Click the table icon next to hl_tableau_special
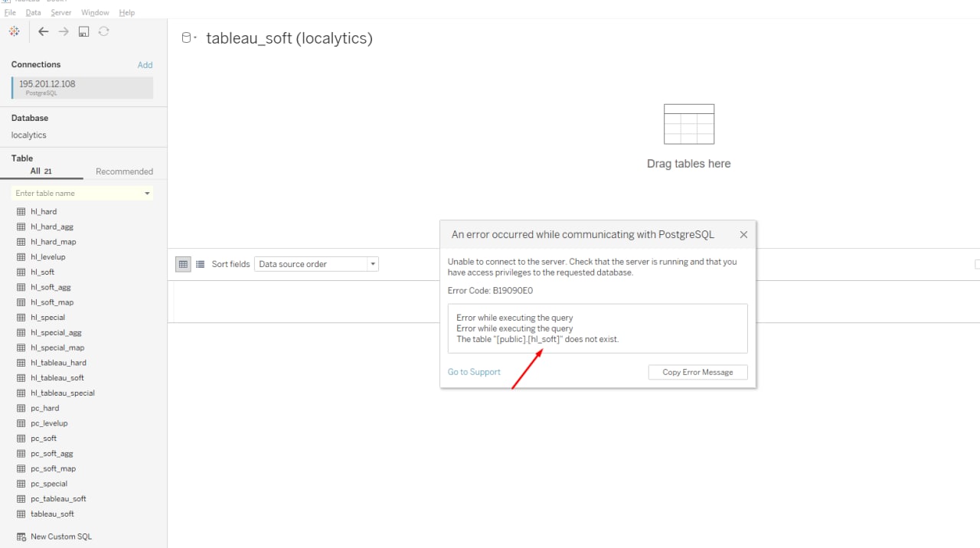The image size is (980, 548). (21, 393)
